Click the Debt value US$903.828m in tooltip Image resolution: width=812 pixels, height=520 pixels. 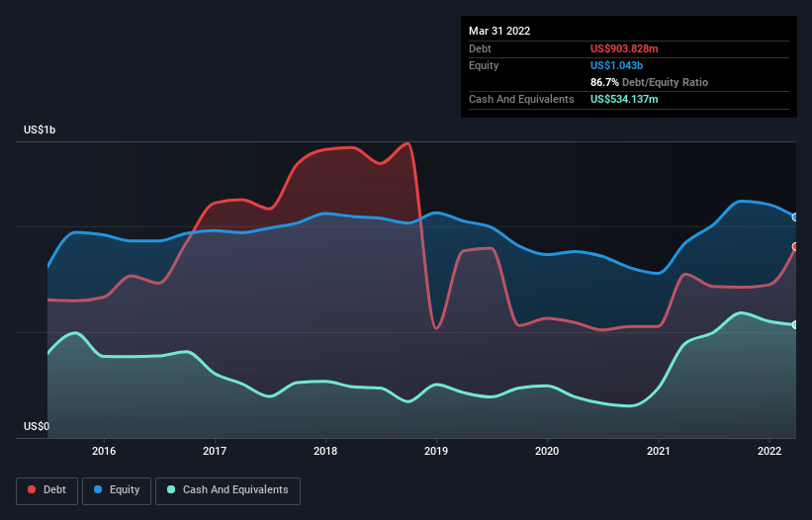(624, 48)
